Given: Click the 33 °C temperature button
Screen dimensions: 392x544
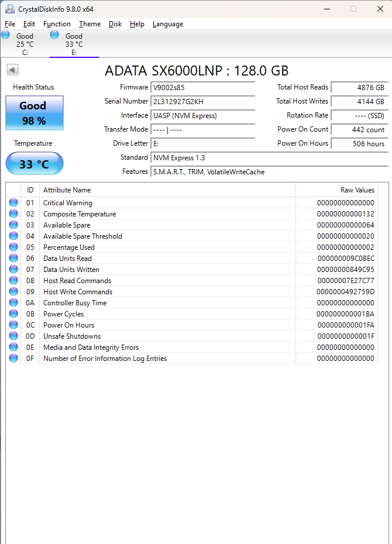Looking at the screenshot, I should [x=35, y=163].
